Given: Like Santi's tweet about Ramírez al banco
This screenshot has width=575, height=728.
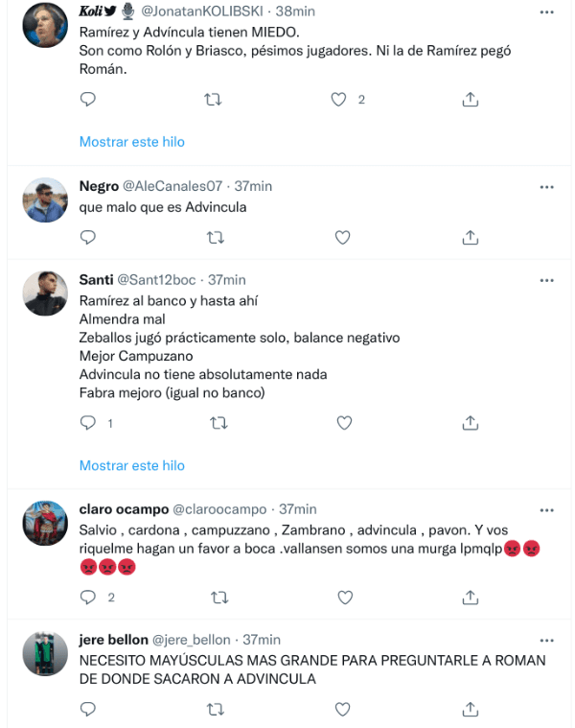Looking at the screenshot, I should [x=343, y=422].
